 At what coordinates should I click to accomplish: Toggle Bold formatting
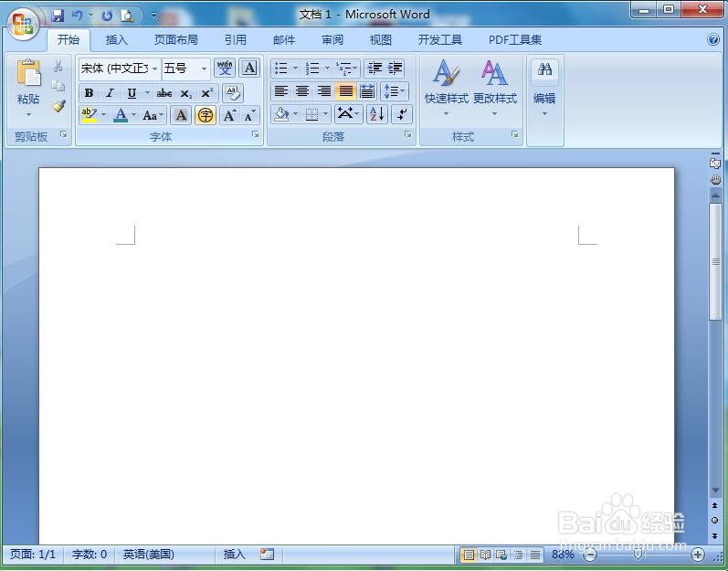point(89,93)
